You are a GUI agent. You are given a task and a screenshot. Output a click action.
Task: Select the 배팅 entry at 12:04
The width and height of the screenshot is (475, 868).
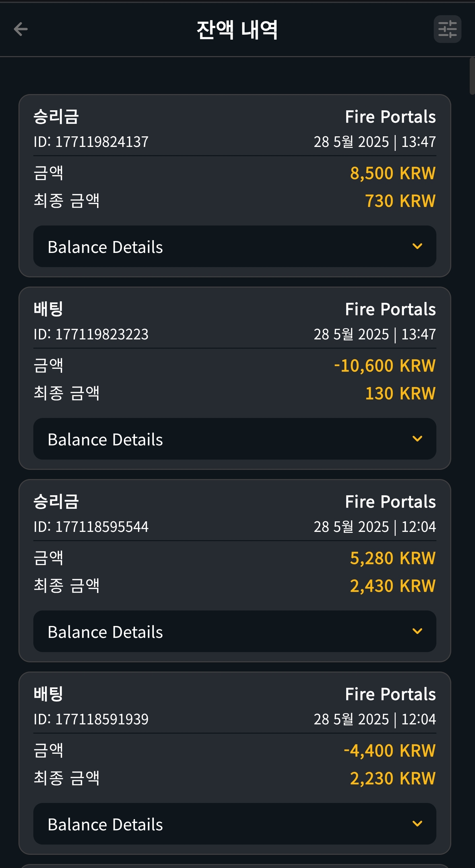[235, 763]
